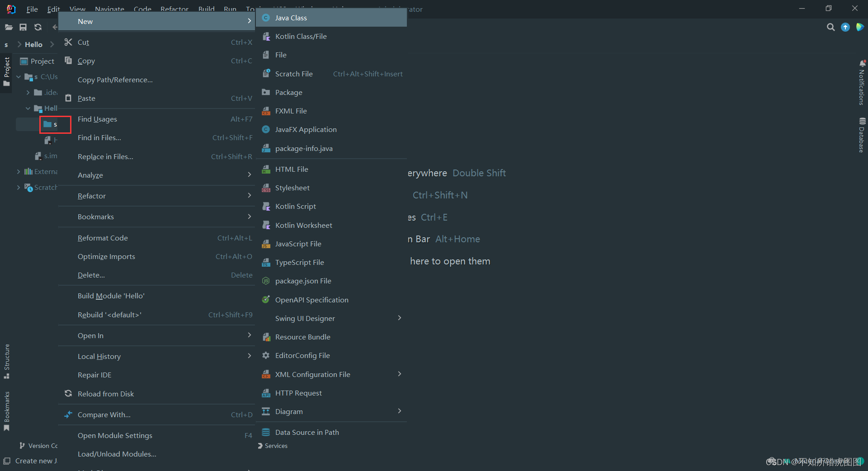Select File in New submenu
The width and height of the screenshot is (868, 471).
click(331, 55)
